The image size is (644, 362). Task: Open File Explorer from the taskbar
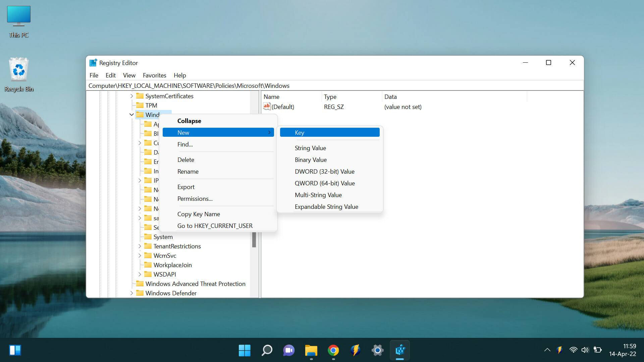(311, 350)
